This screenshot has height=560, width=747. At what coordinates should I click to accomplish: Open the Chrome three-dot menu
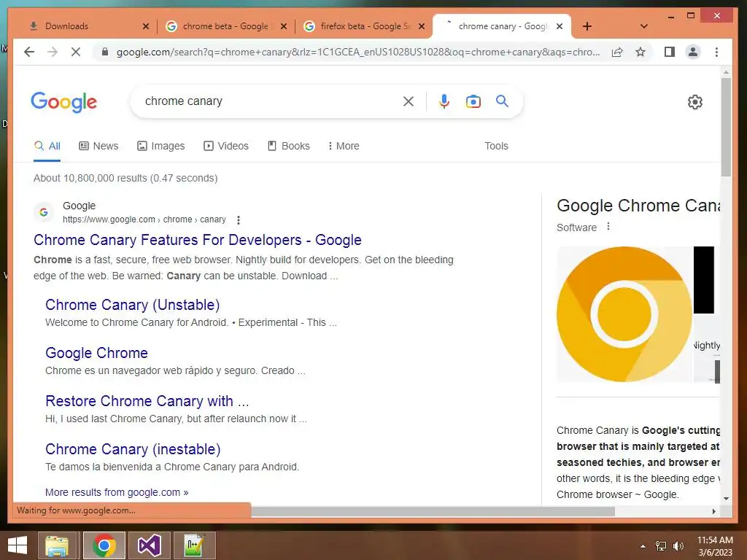716,52
